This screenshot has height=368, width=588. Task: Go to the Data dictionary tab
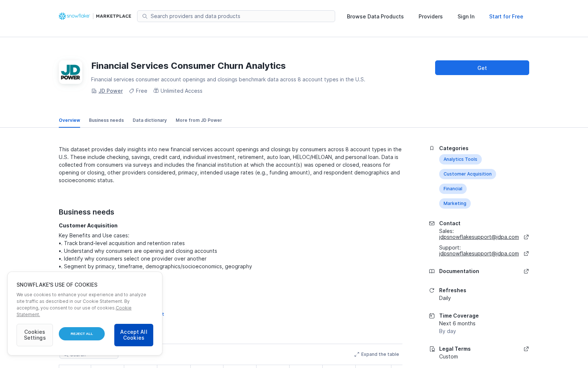150,120
